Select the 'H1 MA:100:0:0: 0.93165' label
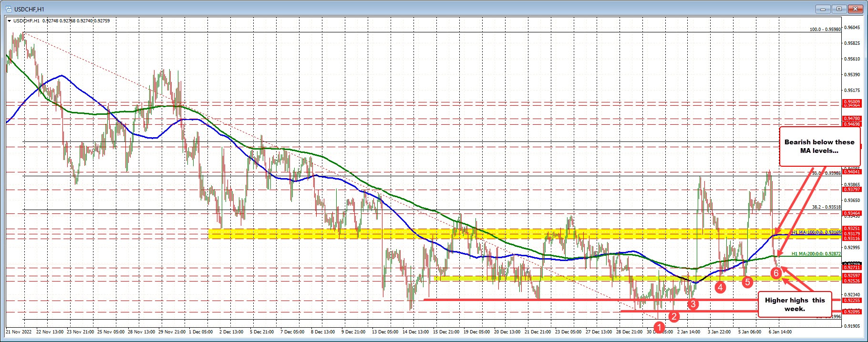The image size is (868, 342). (x=816, y=232)
